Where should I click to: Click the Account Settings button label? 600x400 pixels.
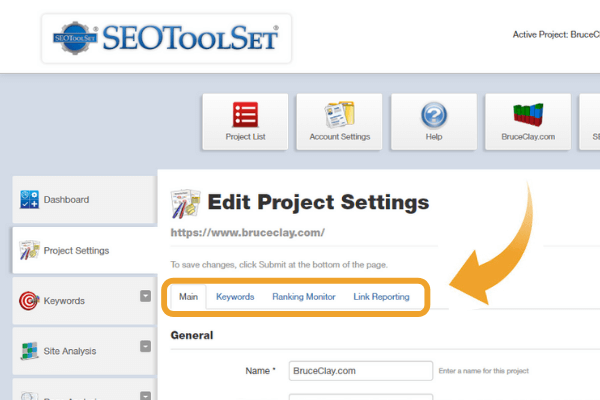[340, 137]
